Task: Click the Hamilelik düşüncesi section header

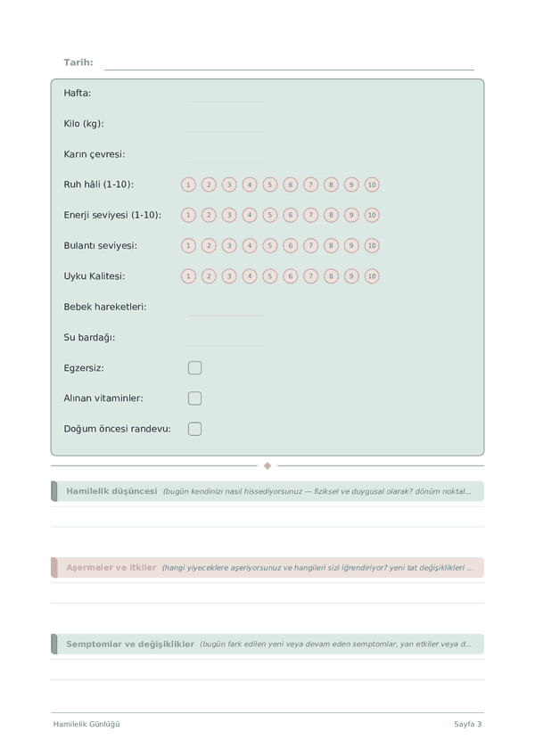Action: tap(267, 491)
